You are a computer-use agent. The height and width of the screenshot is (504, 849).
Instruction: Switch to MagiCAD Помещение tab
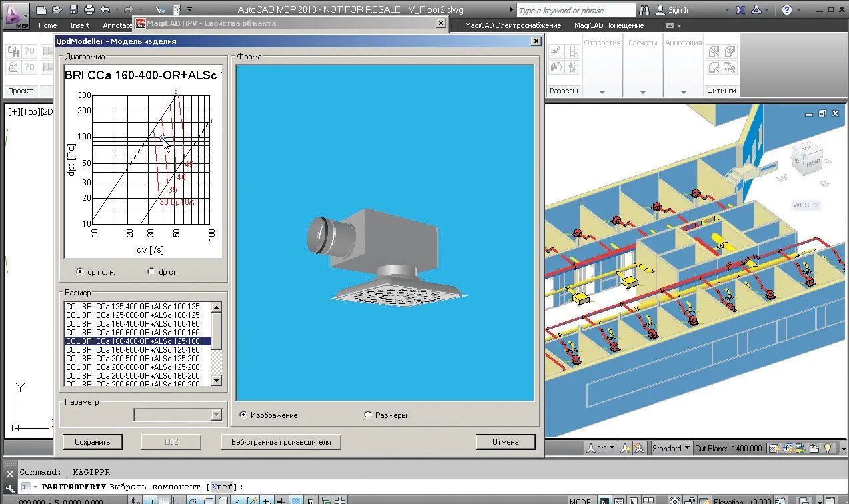(609, 25)
